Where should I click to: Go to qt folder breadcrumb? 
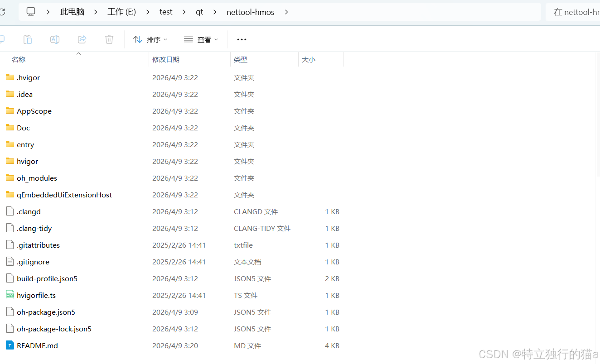[x=199, y=12]
